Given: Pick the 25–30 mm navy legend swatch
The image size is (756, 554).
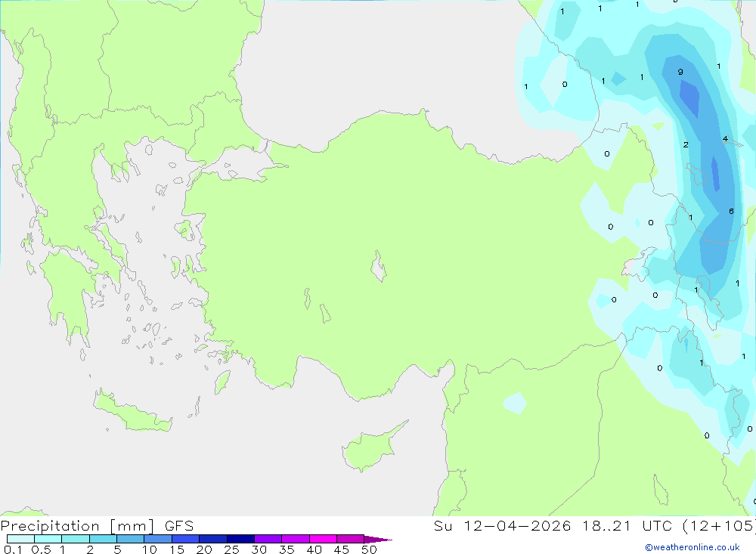Looking at the screenshot, I should point(240,539).
